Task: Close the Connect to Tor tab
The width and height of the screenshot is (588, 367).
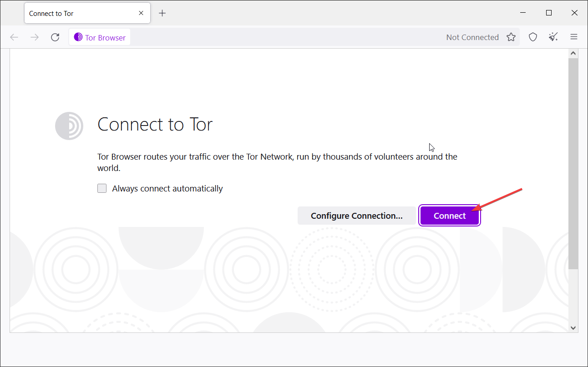Action: [x=141, y=13]
